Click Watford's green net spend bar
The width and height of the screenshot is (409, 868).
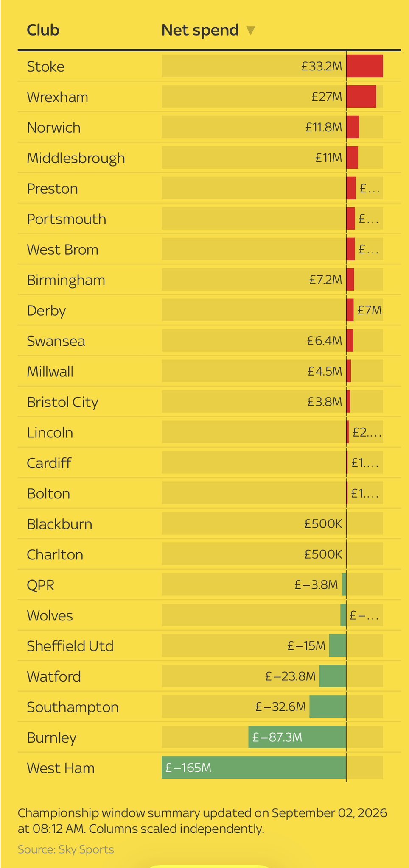click(333, 676)
